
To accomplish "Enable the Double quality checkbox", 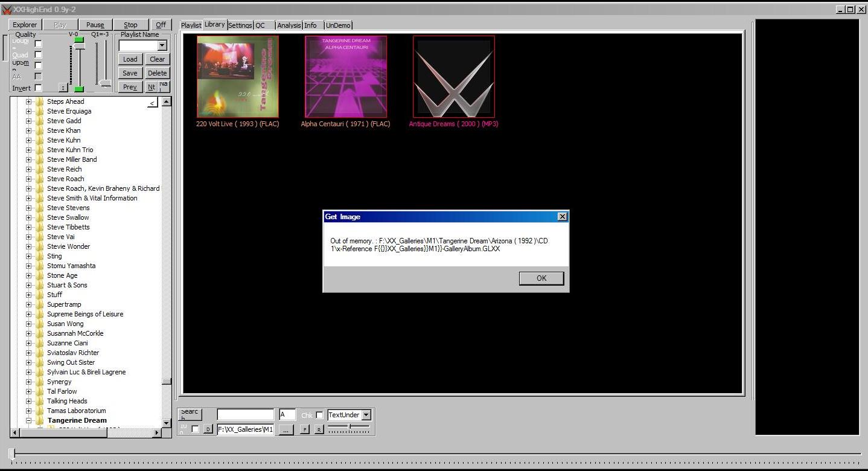I will click(39, 43).
